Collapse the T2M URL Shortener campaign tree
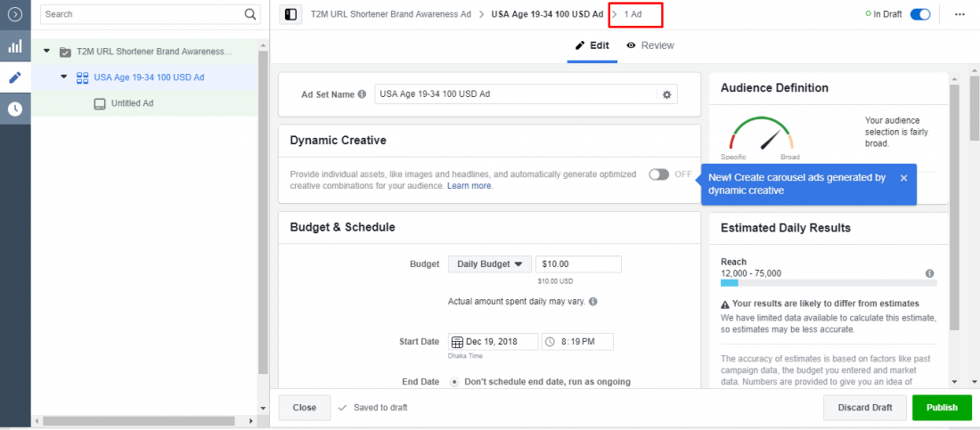 coord(46,51)
